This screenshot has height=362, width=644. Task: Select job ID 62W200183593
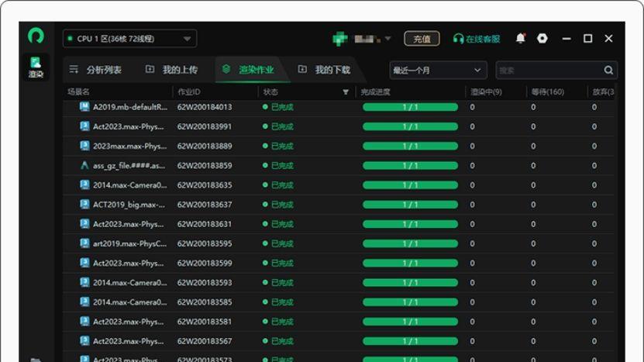click(205, 283)
